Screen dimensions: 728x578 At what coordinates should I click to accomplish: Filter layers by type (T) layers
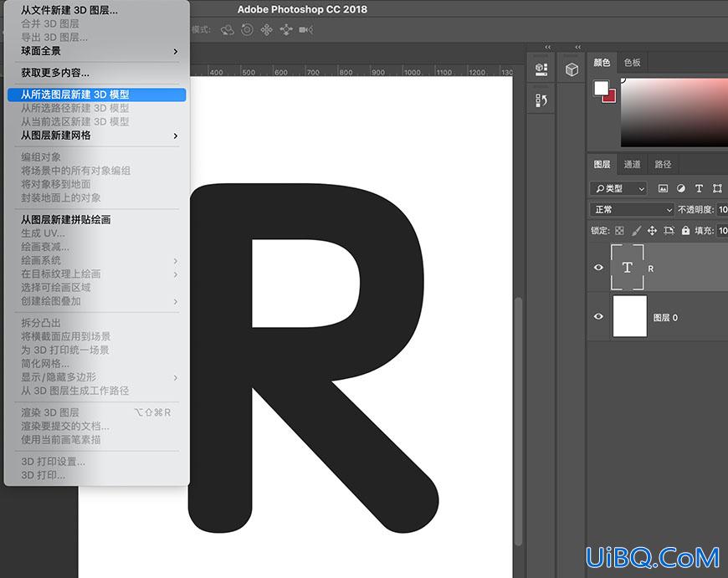pos(699,188)
